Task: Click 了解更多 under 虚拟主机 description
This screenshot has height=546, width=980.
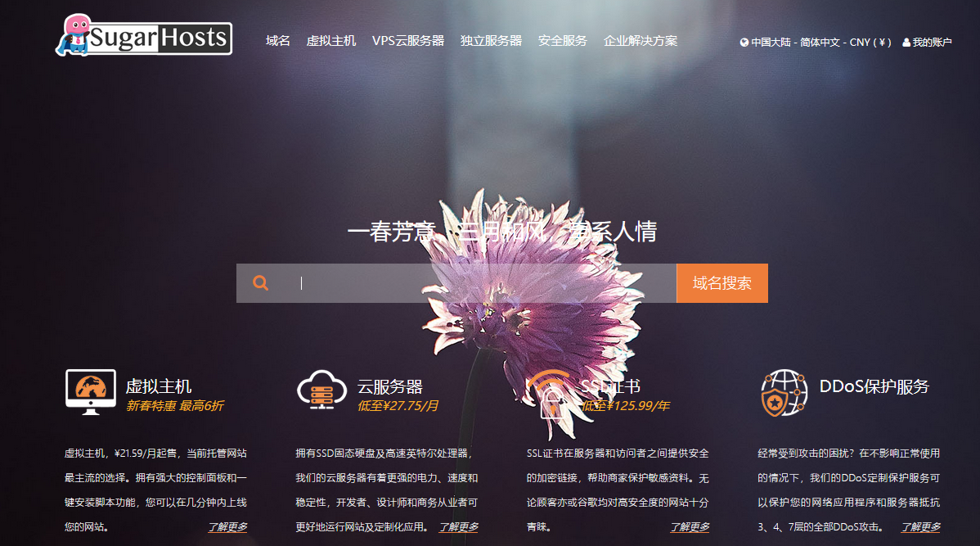Action: pos(227,527)
